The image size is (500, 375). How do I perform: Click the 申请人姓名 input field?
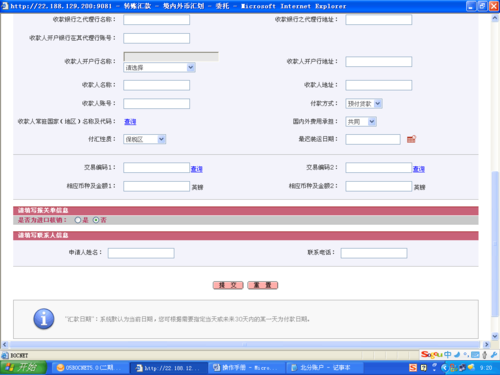(141, 253)
